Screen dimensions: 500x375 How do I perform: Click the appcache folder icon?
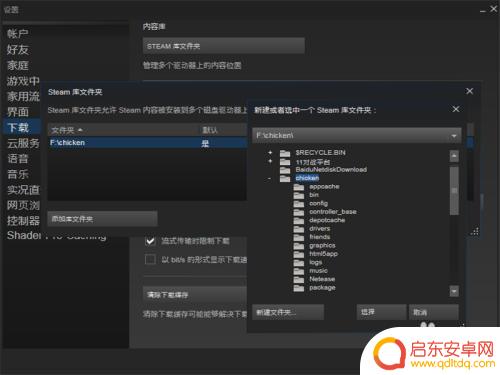point(299,187)
